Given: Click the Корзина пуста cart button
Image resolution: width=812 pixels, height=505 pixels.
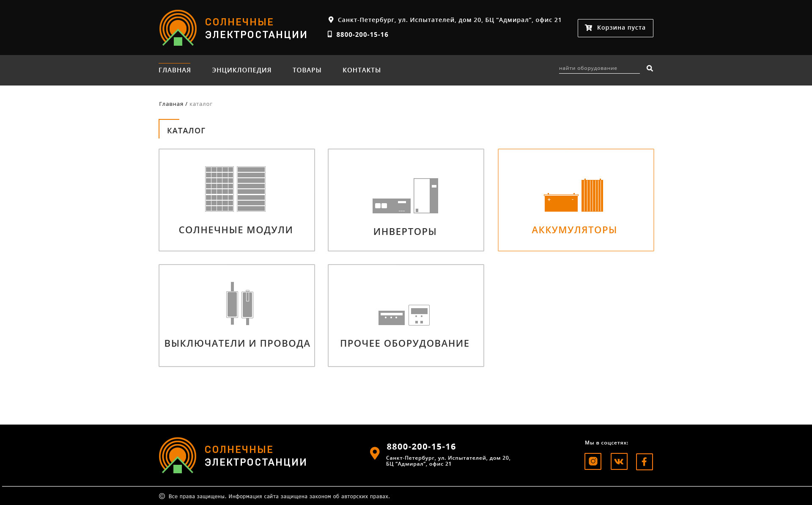Looking at the screenshot, I should pyautogui.click(x=615, y=28).
